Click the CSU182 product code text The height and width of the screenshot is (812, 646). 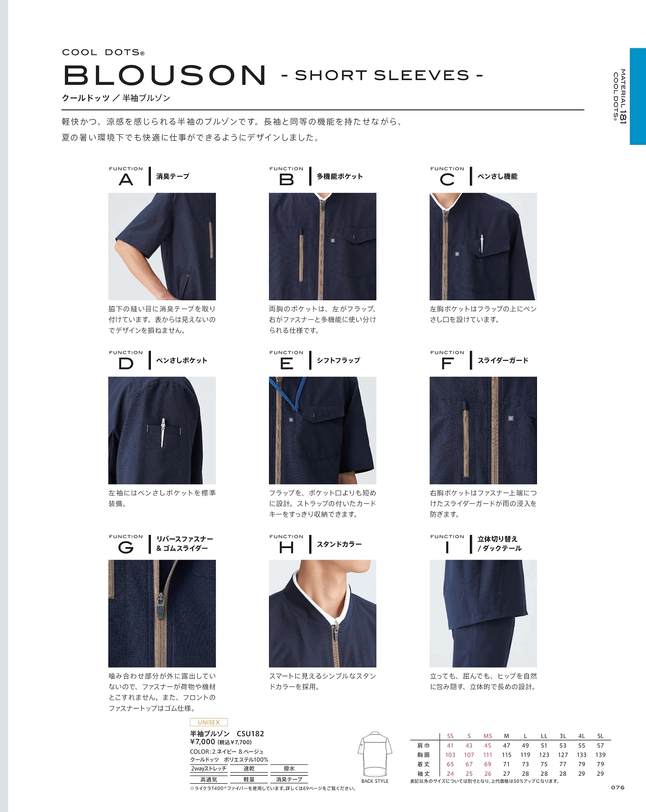tap(250, 734)
